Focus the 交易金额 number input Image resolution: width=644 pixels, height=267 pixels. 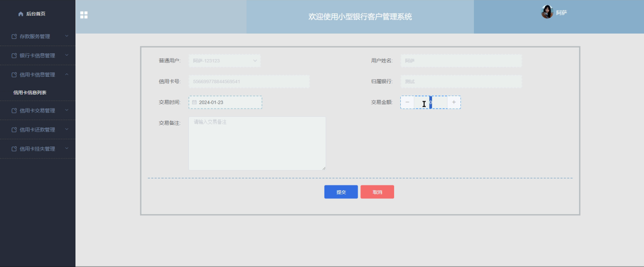[x=431, y=102]
